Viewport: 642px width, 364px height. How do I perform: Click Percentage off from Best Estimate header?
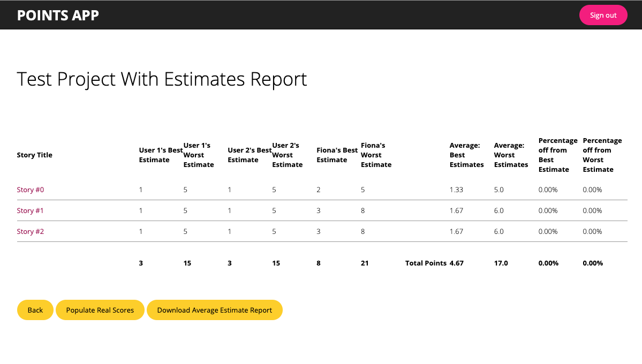(x=558, y=155)
